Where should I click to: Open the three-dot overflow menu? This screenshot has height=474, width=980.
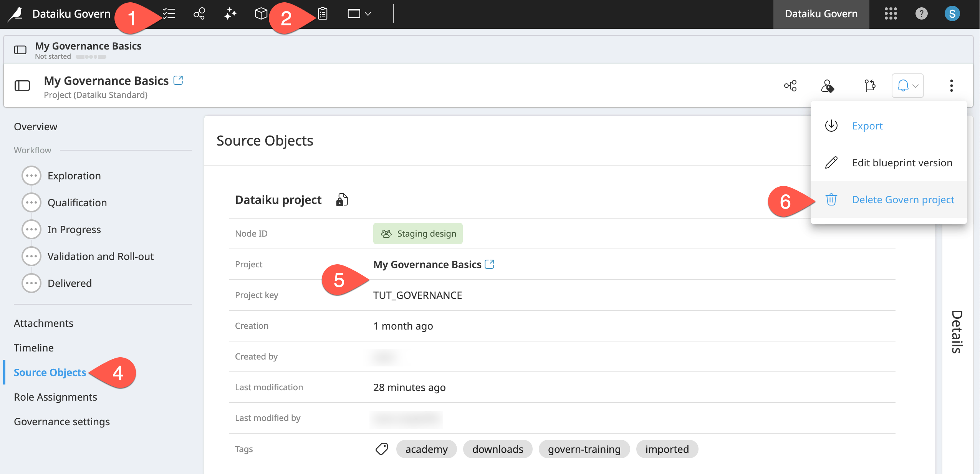pos(952,86)
